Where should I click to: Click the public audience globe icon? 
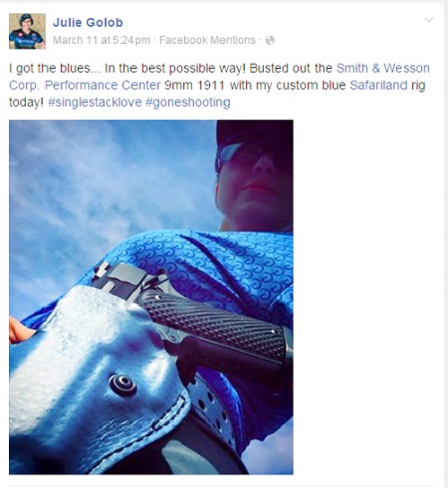270,40
